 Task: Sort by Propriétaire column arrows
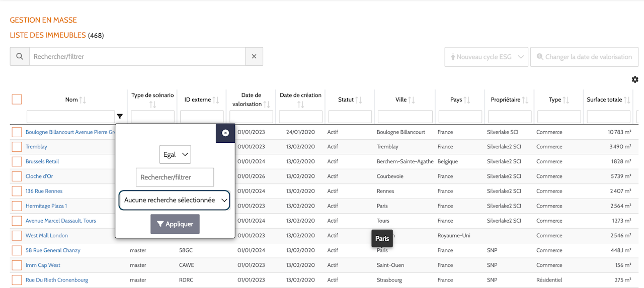(x=525, y=100)
